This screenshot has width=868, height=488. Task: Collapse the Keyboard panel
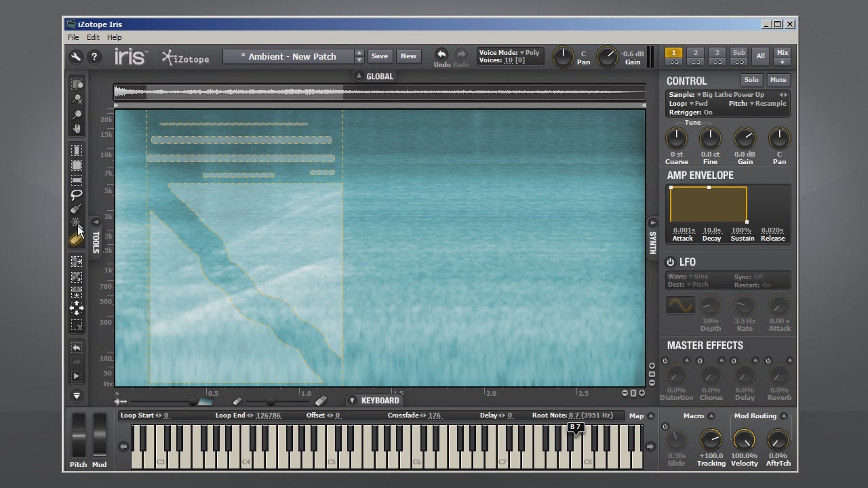(352, 401)
